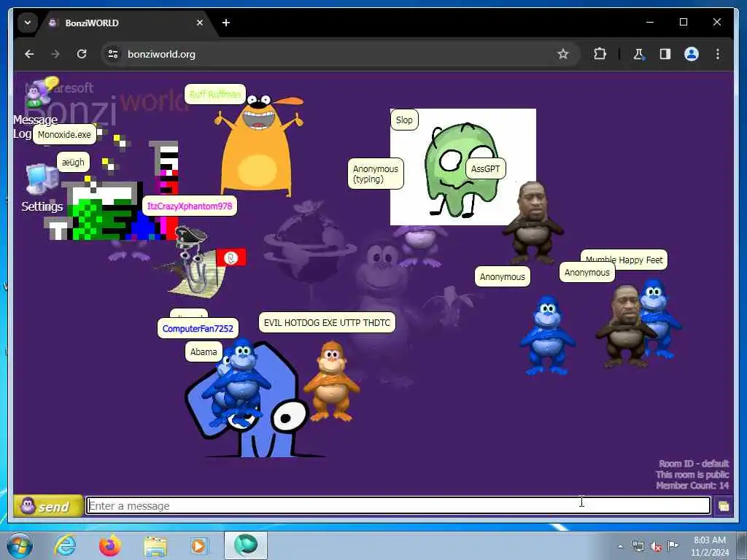Open the Extensions puzzle icon
Image resolution: width=747 pixels, height=560 pixels.
[600, 54]
